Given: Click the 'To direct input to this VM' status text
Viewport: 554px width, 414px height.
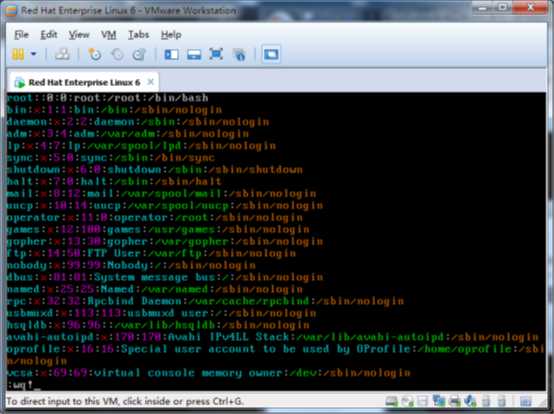Looking at the screenshot, I should click(x=125, y=402).
